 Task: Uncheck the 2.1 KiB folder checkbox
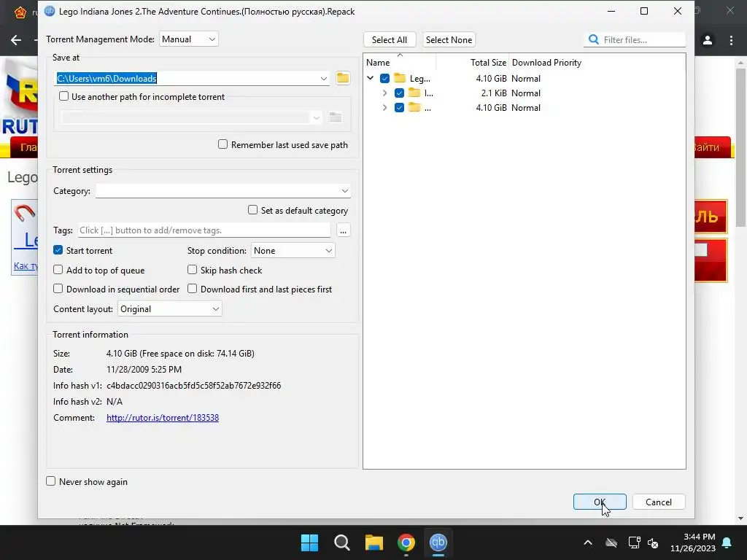(399, 93)
